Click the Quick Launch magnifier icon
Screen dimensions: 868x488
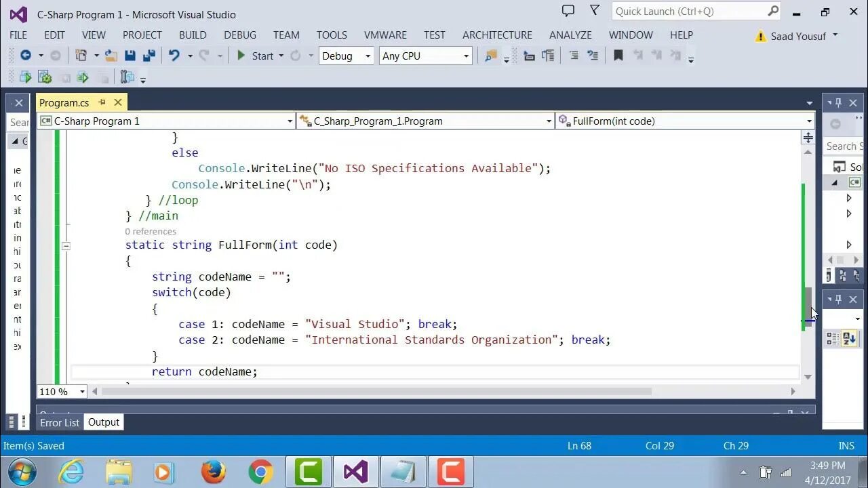click(773, 11)
